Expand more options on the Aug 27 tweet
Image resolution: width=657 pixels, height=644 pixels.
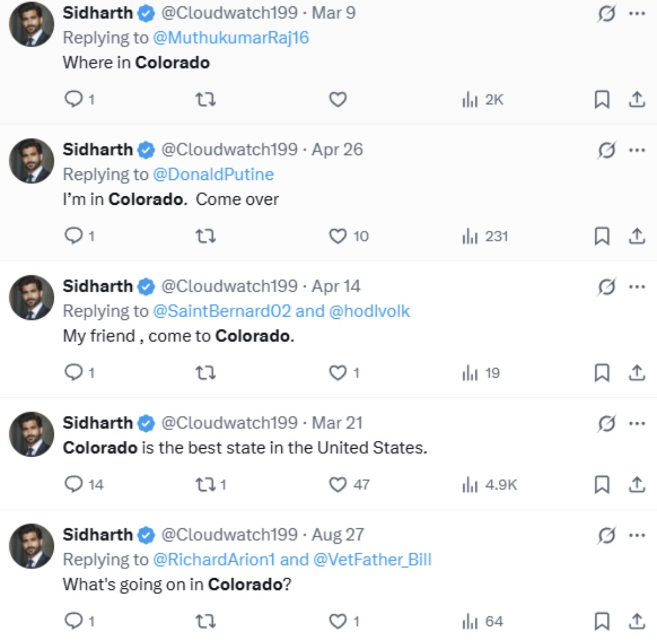coord(637,535)
